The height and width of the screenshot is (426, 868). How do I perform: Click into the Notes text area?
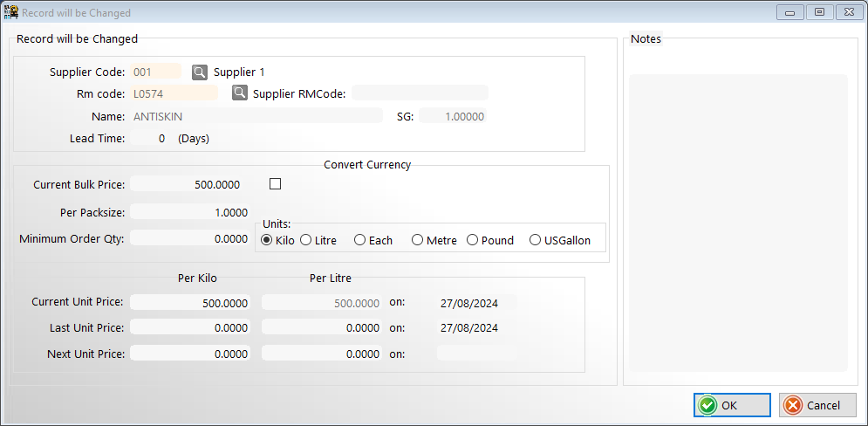(x=738, y=223)
